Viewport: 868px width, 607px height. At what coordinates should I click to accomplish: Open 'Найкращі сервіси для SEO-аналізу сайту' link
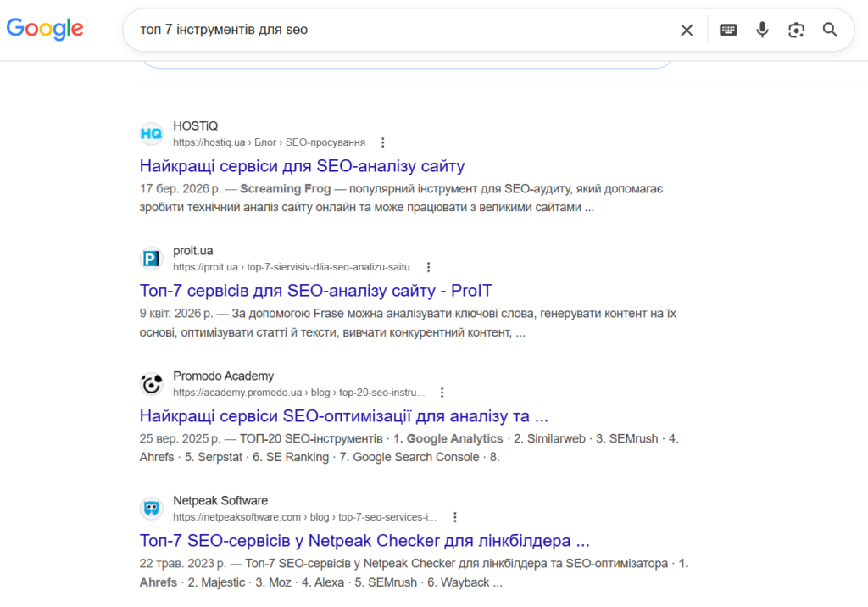click(x=303, y=165)
